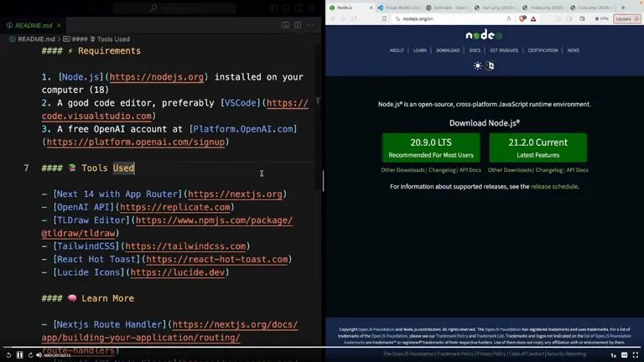Screen dimensions: 644x362
Task: Open the language translation icon on Node.js site
Action: coord(490,65)
